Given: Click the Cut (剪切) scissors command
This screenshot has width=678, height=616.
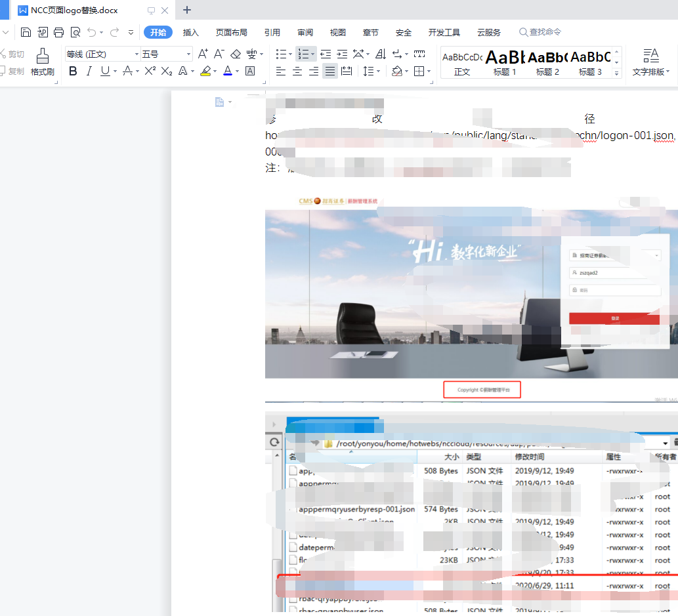Looking at the screenshot, I should tap(12, 54).
